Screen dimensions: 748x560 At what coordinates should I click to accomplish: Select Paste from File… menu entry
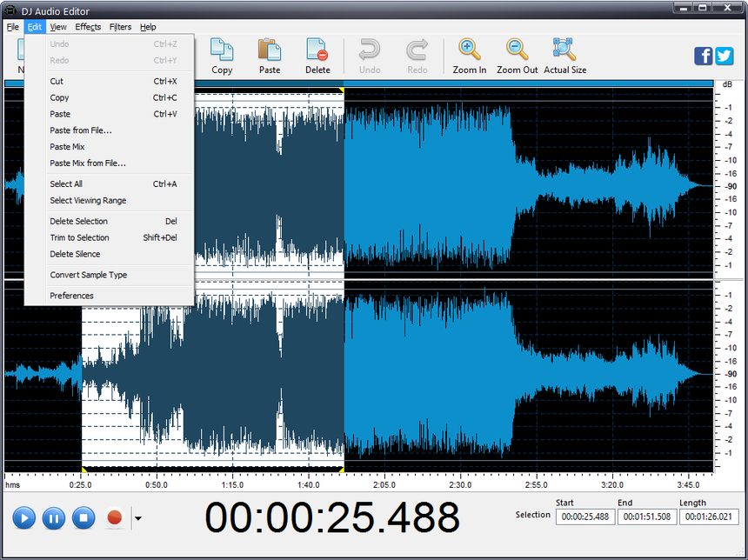click(x=110, y=130)
